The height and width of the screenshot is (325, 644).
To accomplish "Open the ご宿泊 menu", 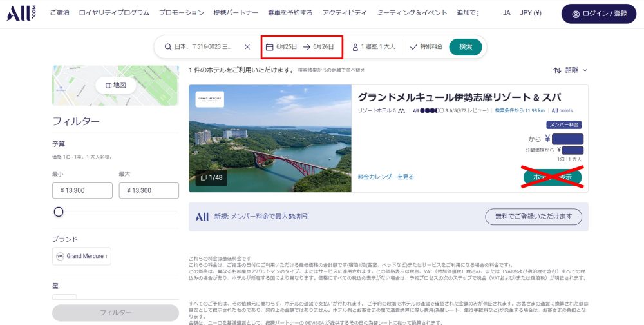I will click(59, 13).
